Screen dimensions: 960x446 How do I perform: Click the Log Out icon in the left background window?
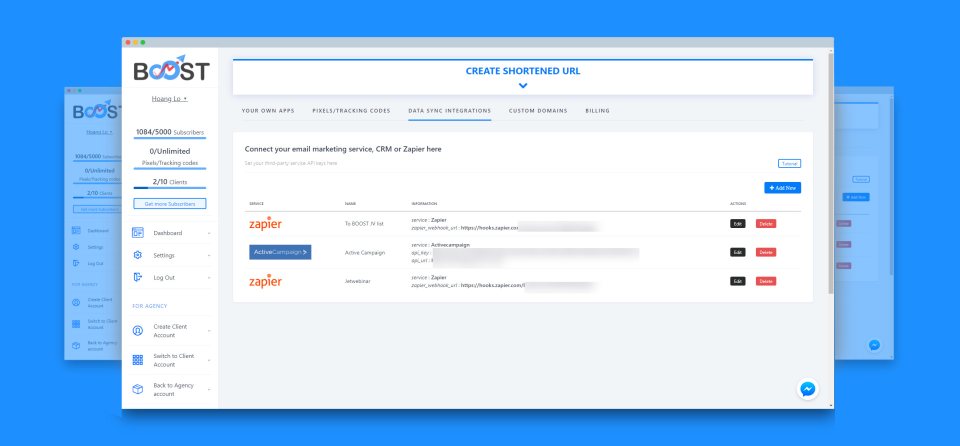(x=76, y=263)
